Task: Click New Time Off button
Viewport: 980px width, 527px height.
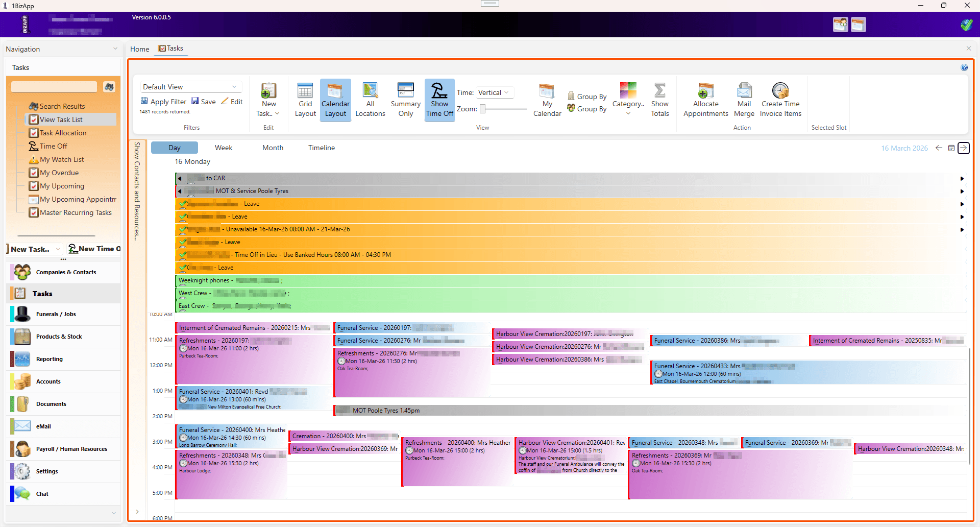Action: coord(94,249)
